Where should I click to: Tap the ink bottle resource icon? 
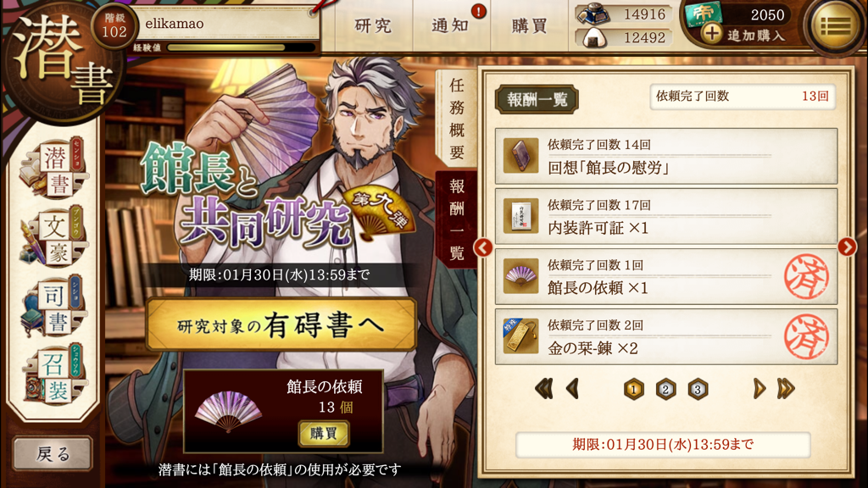coord(592,14)
